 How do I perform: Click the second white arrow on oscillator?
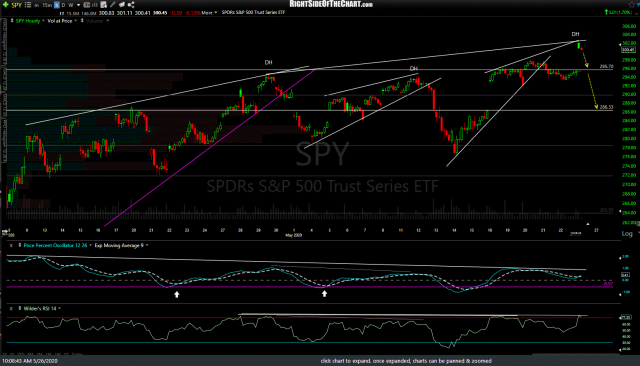(324, 293)
